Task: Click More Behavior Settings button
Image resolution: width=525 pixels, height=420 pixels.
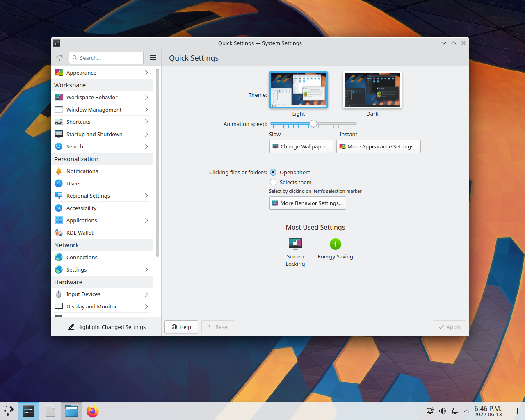Action: (308, 203)
